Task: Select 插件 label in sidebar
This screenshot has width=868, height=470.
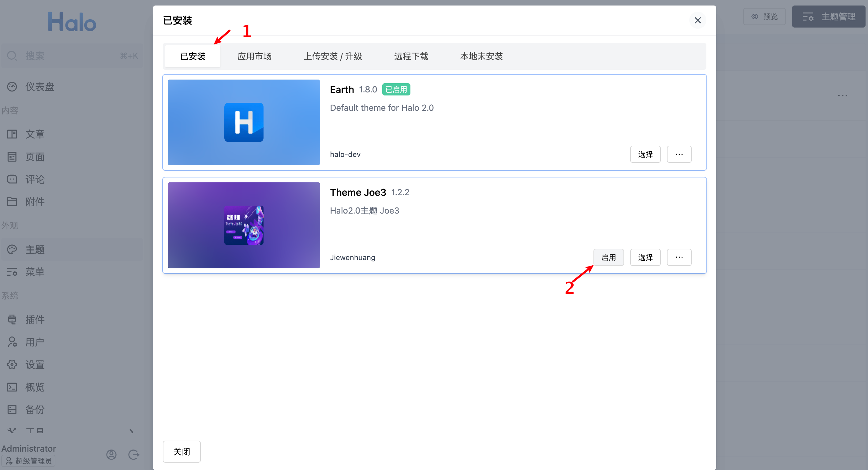Action: click(35, 319)
